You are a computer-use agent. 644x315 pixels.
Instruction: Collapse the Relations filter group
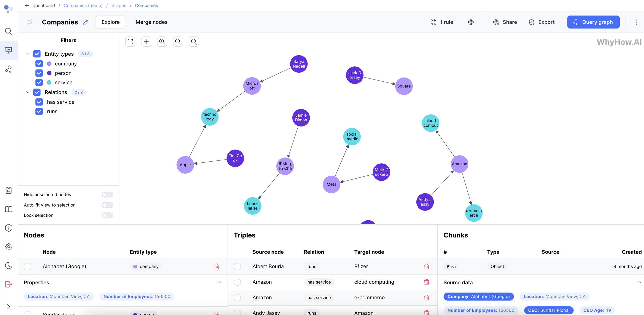point(28,92)
